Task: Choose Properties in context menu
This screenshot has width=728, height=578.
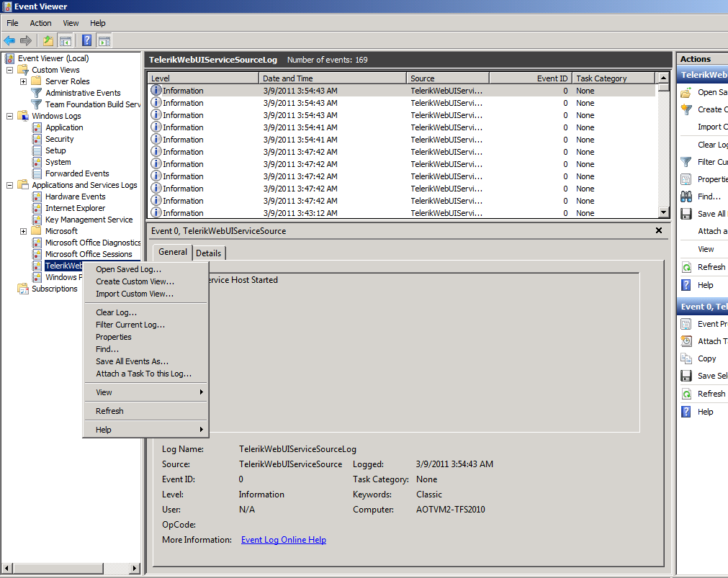Action: 145,338
